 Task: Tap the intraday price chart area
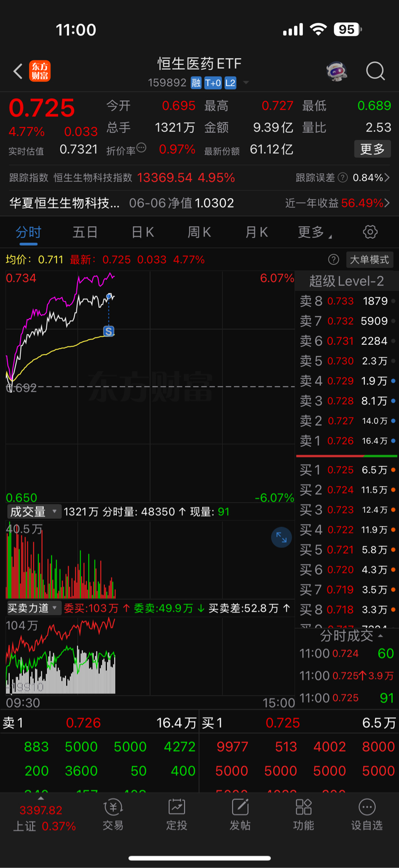pyautogui.click(x=150, y=386)
